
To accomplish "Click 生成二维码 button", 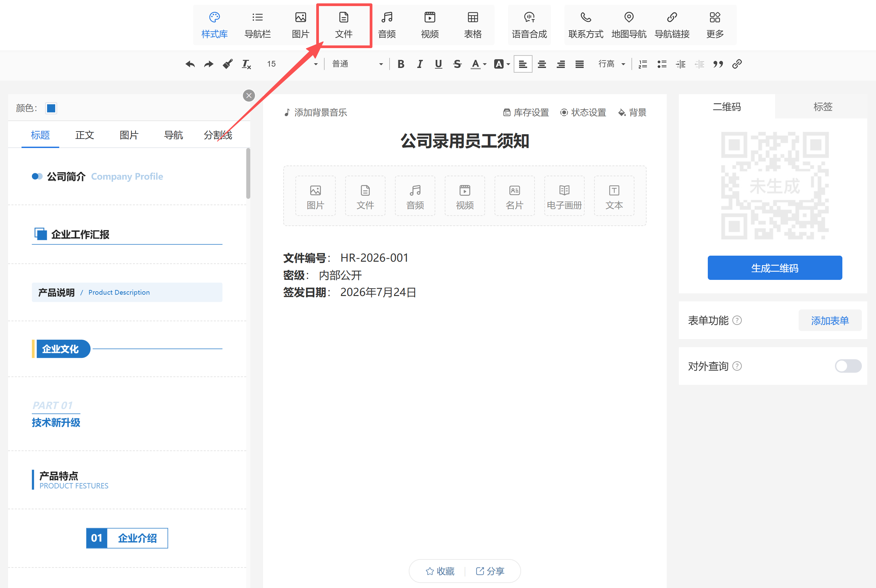I will click(x=775, y=268).
